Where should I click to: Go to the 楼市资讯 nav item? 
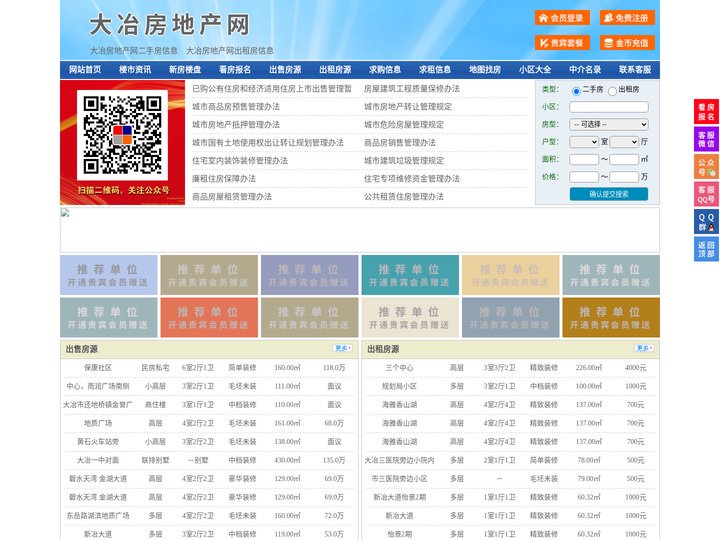click(135, 70)
